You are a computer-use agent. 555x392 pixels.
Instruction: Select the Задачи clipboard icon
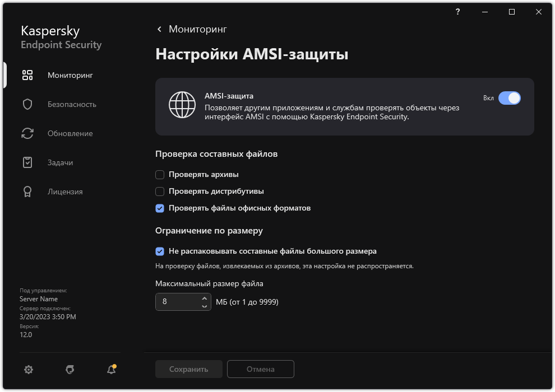click(x=26, y=162)
